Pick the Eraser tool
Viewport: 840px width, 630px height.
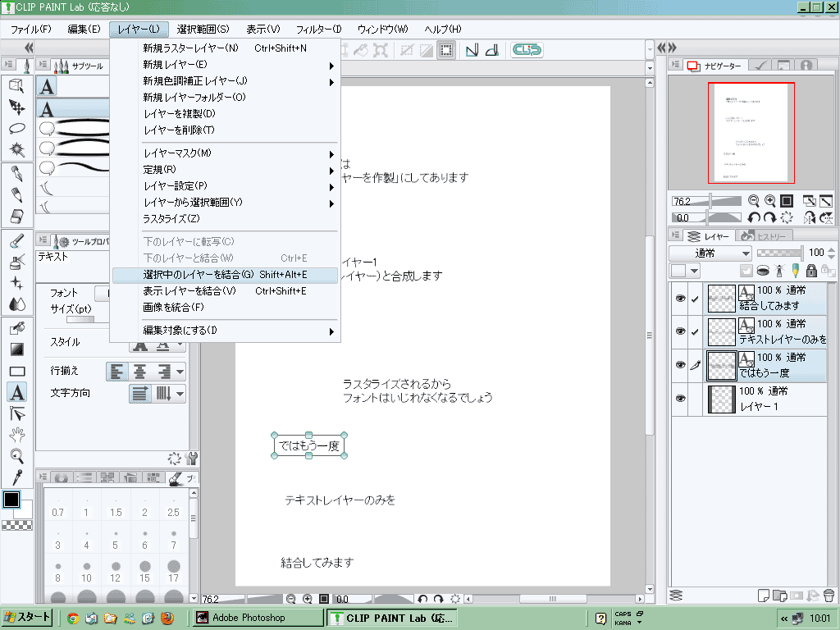click(x=16, y=216)
